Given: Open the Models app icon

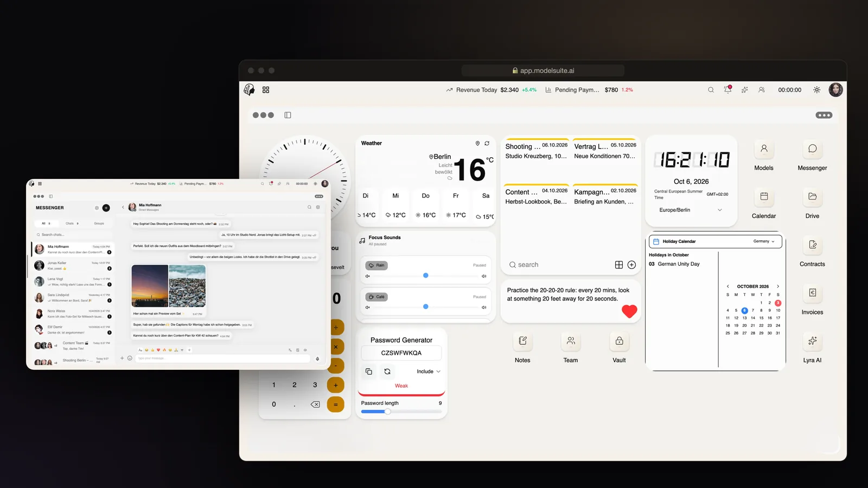Looking at the screenshot, I should point(764,149).
